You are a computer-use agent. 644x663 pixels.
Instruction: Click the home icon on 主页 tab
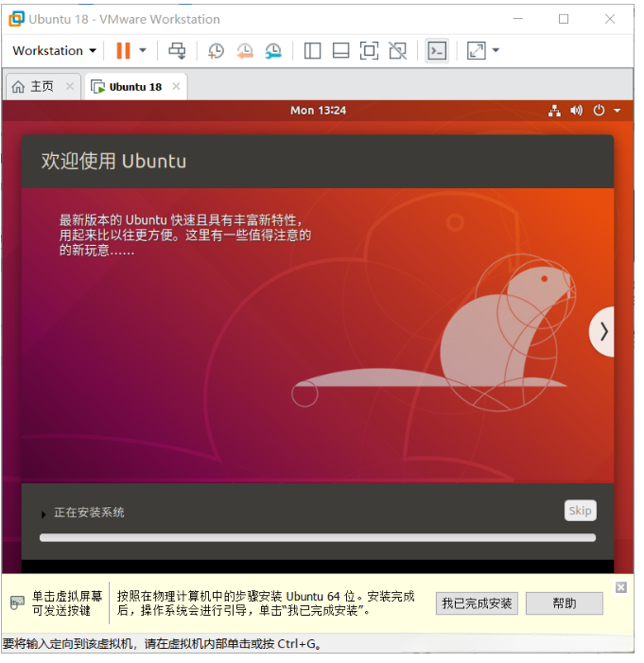(18, 87)
